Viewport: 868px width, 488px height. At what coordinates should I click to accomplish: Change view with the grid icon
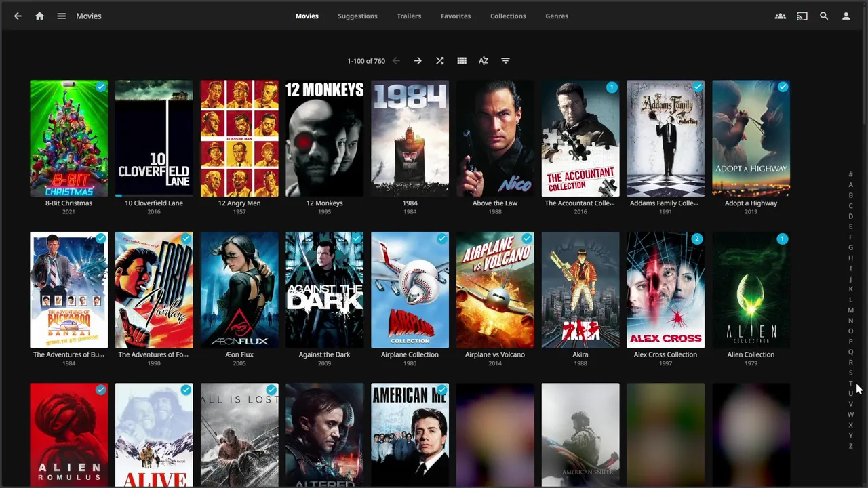pos(462,61)
